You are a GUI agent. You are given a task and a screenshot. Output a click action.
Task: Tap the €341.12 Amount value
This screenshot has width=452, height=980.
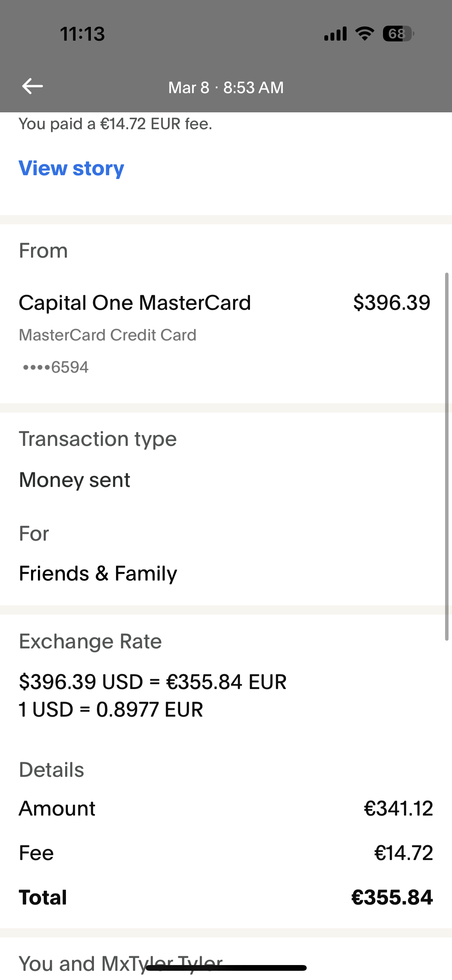tap(398, 809)
